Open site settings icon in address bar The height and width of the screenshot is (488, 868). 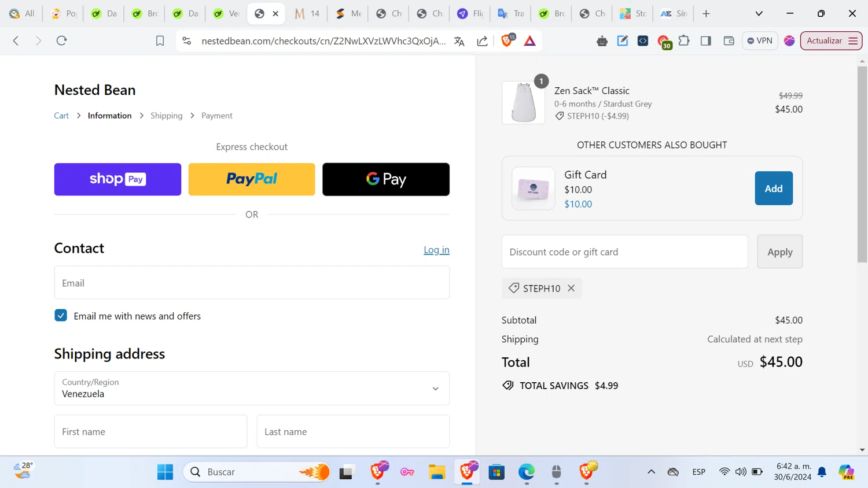(186, 40)
